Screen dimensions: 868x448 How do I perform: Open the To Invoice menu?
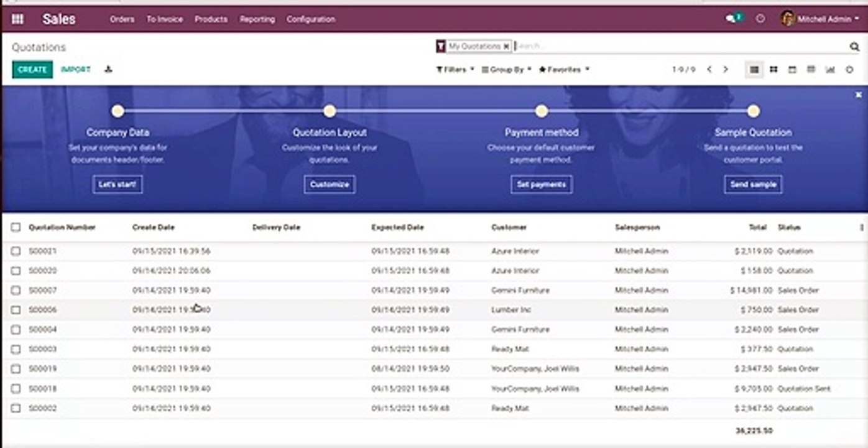[165, 19]
